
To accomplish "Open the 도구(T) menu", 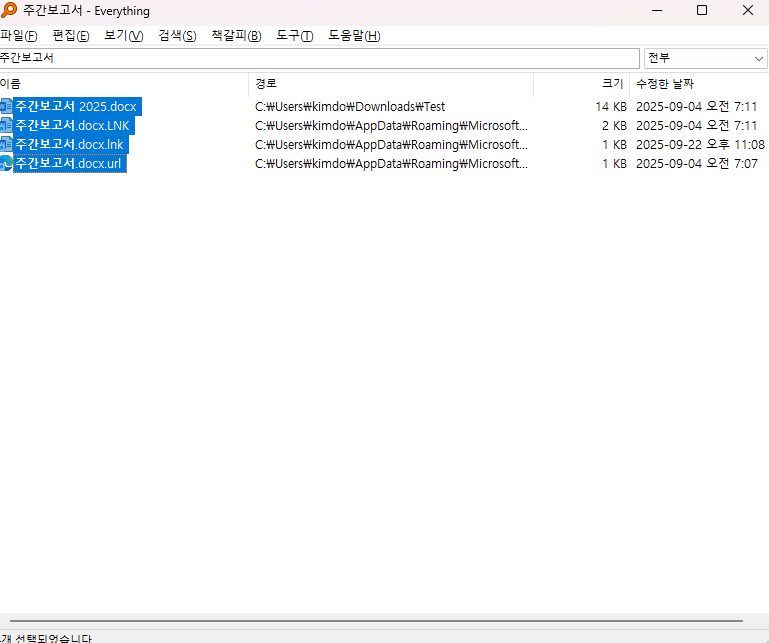I will click(x=294, y=35).
